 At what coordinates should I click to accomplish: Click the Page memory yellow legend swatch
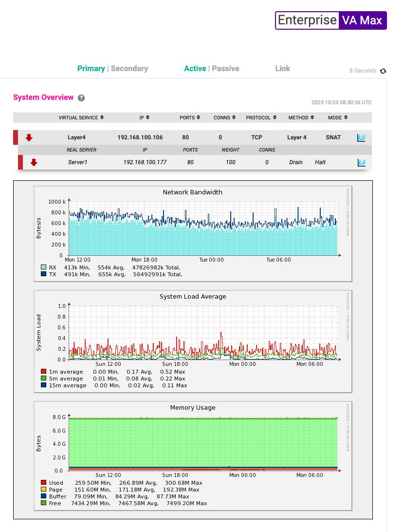[43, 489]
